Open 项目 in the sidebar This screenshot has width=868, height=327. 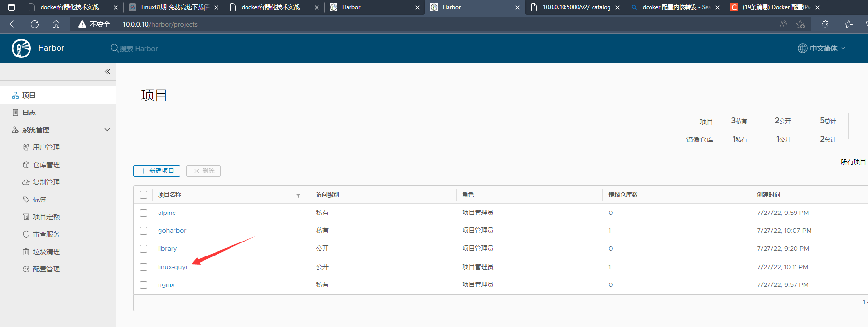point(58,95)
